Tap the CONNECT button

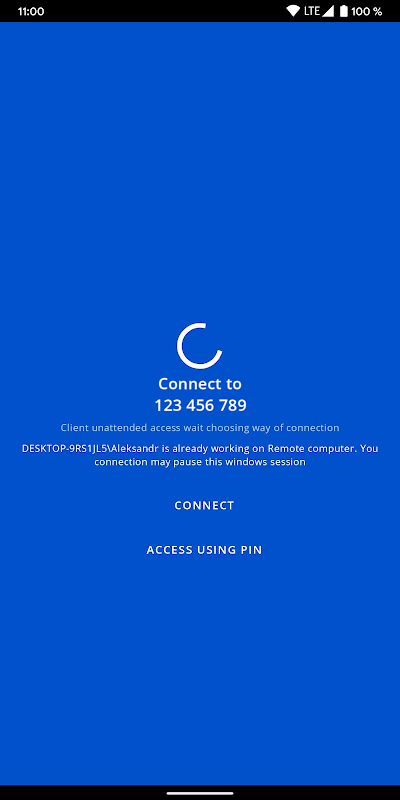(x=204, y=505)
